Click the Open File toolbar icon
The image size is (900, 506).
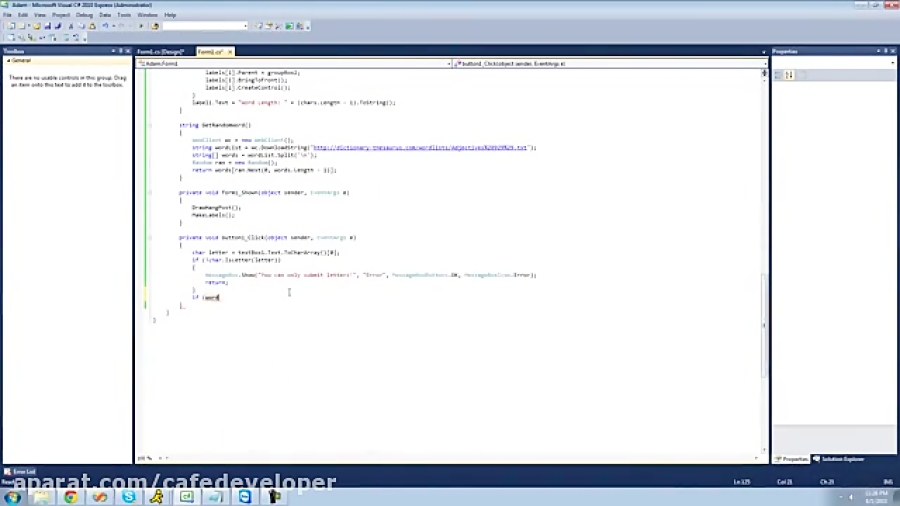[x=37, y=26]
